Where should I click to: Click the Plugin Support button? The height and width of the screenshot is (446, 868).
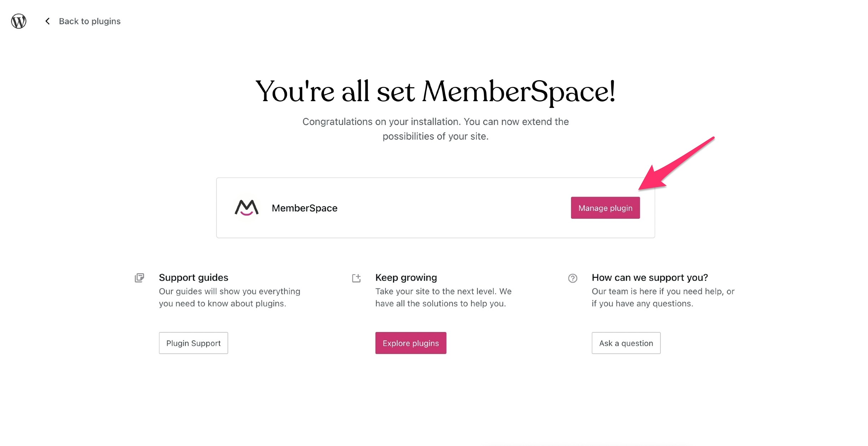[193, 343]
